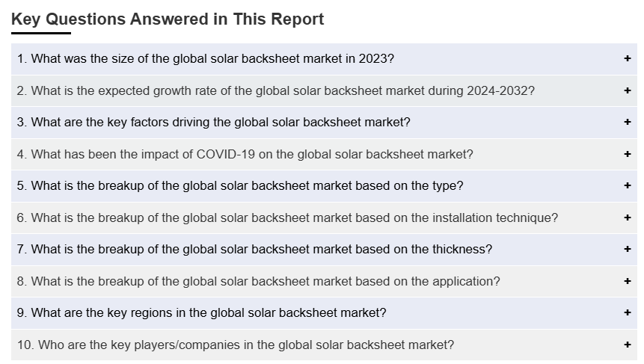Open question 5 about breakup by type
This screenshot has height=364, width=644.
click(324, 186)
